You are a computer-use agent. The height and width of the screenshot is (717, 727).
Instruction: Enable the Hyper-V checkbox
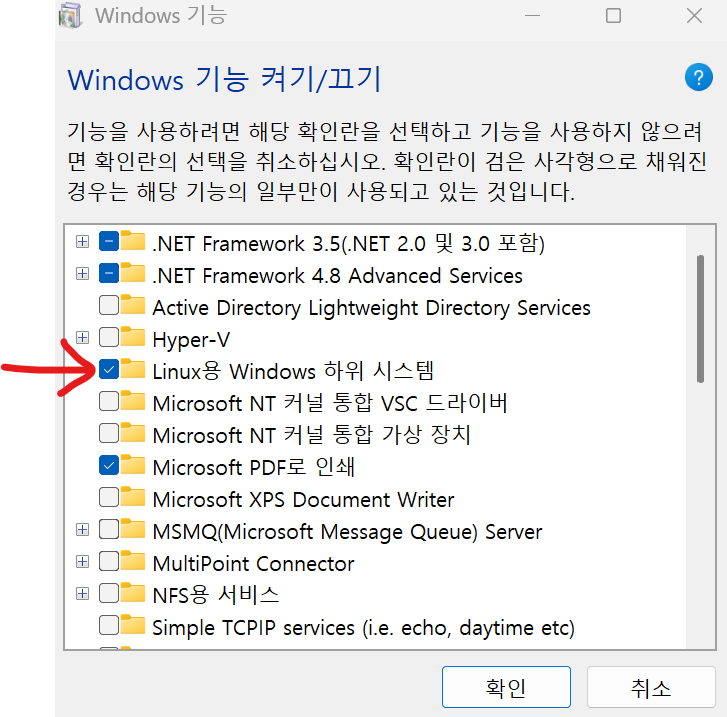(x=109, y=337)
